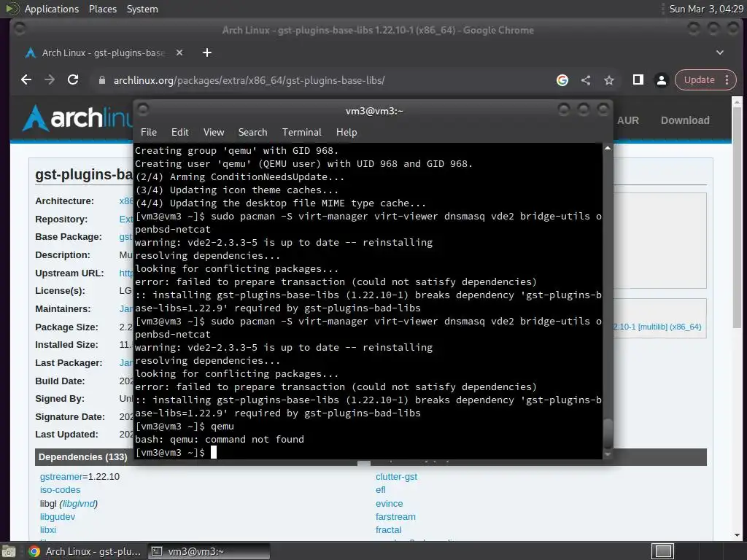Open a new Chrome tab
Viewport: 747px width, 560px height.
pyautogui.click(x=206, y=52)
